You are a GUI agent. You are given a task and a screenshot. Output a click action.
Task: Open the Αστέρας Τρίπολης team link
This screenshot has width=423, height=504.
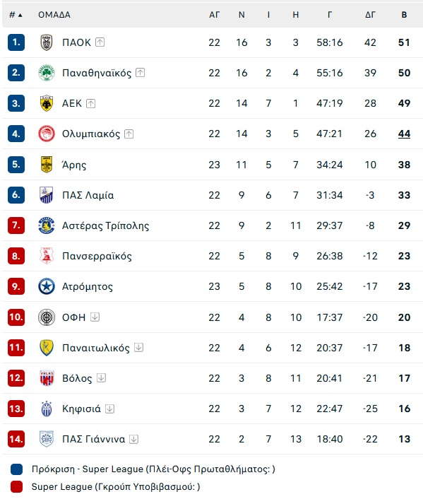[106, 225]
